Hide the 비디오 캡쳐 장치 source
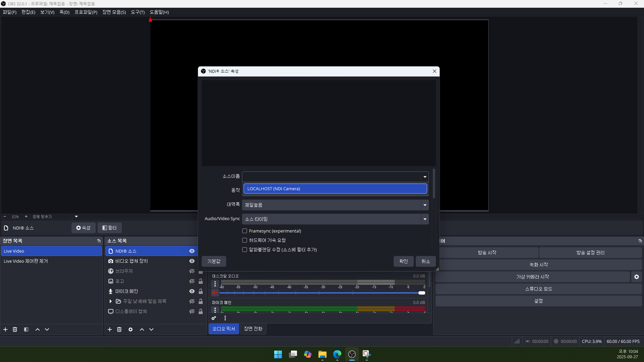644x362 pixels. (192, 261)
